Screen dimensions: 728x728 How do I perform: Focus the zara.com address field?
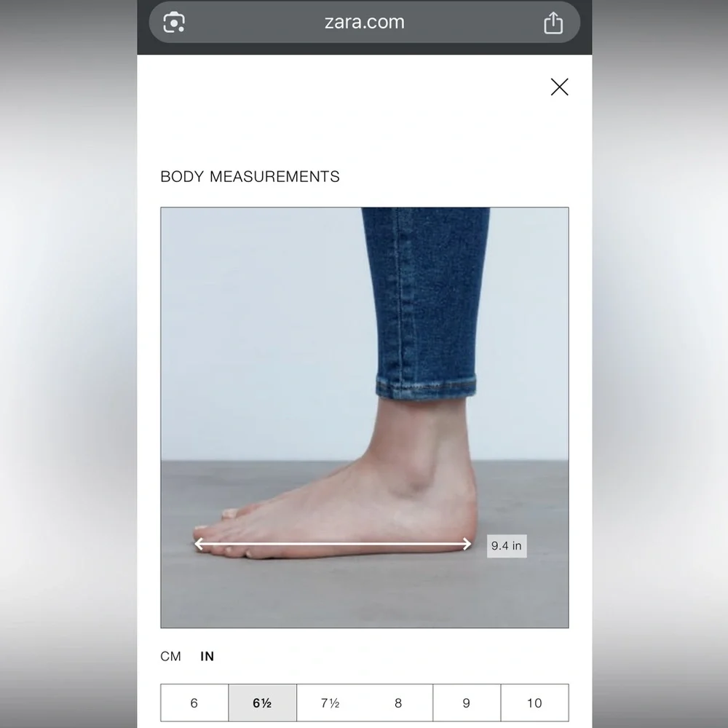pos(365,23)
